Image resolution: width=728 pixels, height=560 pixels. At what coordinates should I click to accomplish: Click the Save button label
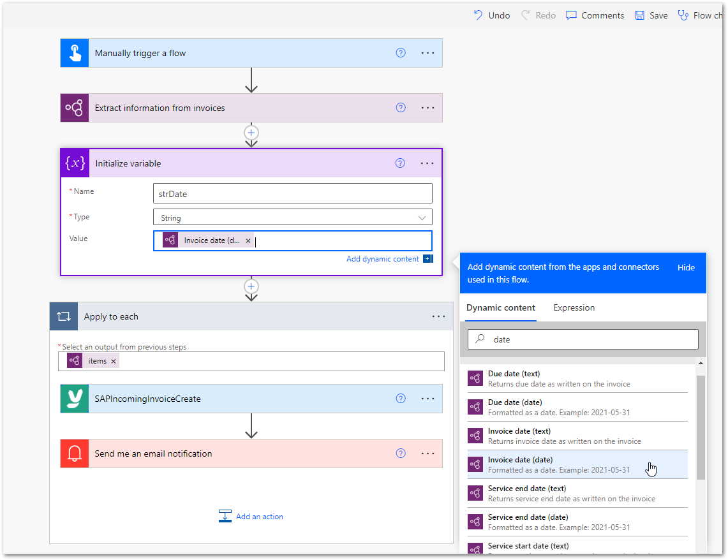(x=658, y=15)
